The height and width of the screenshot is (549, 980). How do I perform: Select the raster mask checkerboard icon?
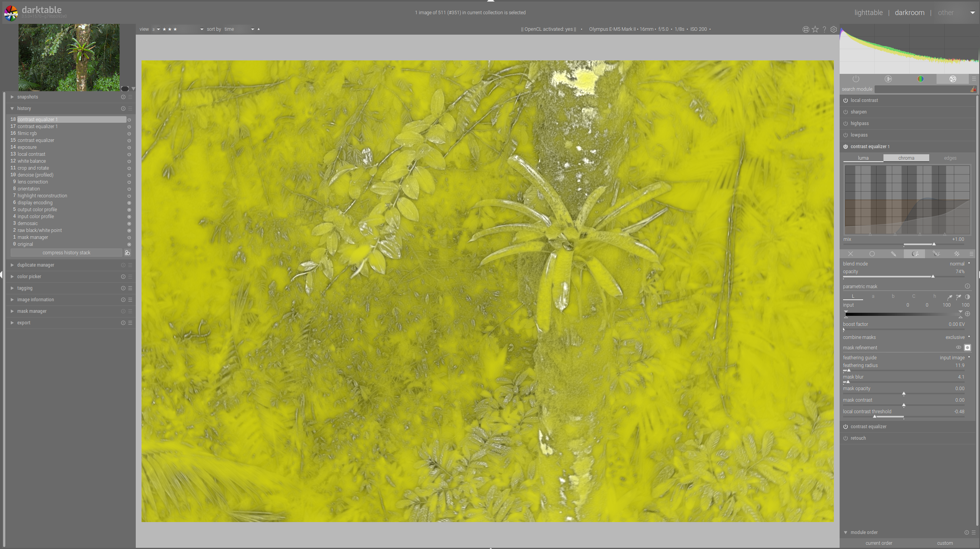pyautogui.click(x=957, y=254)
